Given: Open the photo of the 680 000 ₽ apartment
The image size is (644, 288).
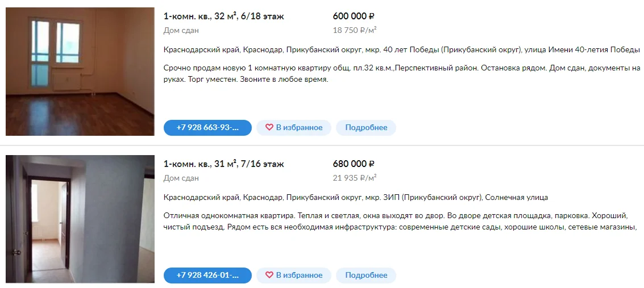Looking at the screenshot, I should (80, 219).
